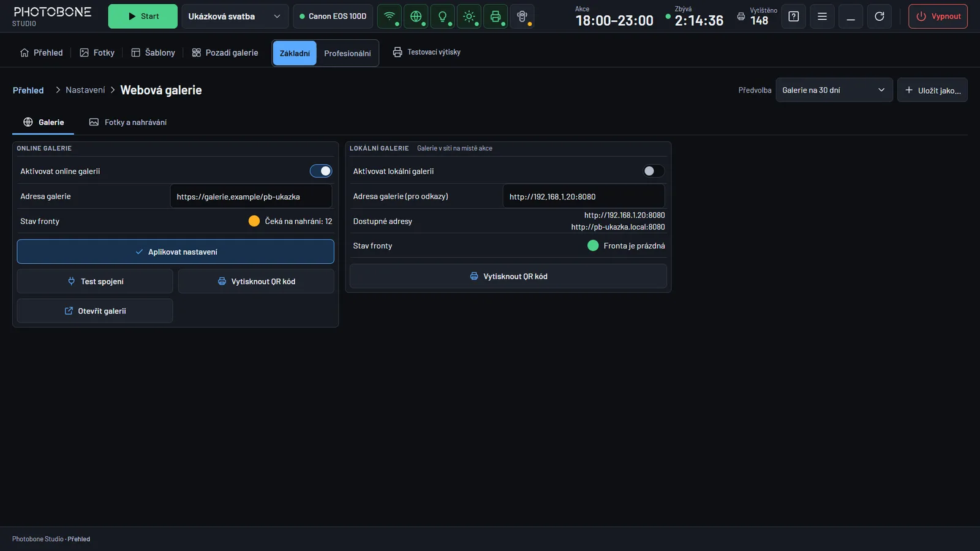Switch to Profesionální mode
Screen dimensions: 980x551
tap(347, 53)
